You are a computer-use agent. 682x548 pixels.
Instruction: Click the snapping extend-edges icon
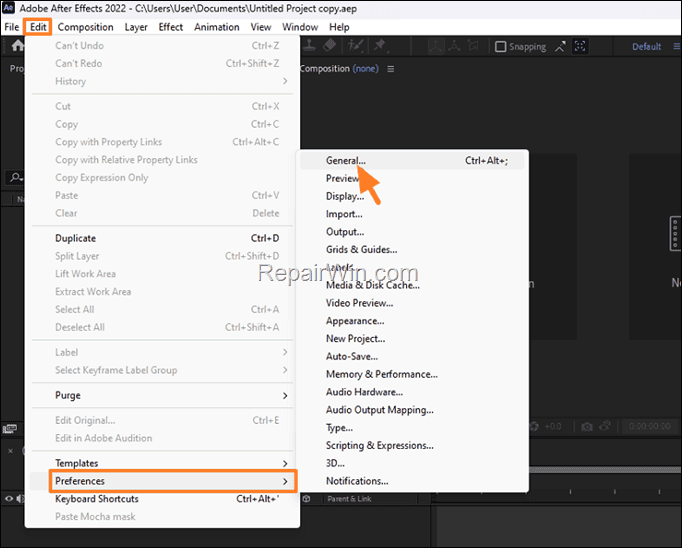click(560, 47)
